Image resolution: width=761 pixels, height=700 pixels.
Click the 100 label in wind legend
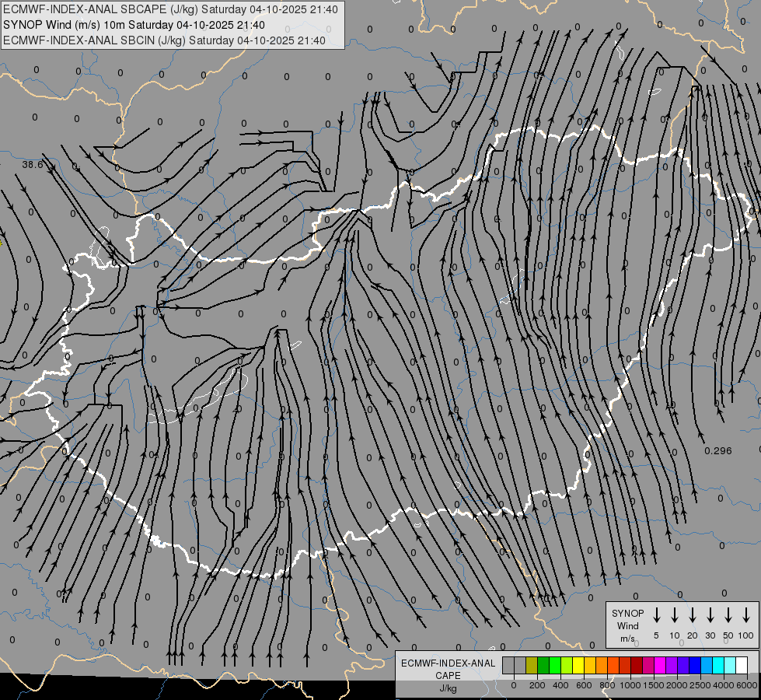coord(745,635)
